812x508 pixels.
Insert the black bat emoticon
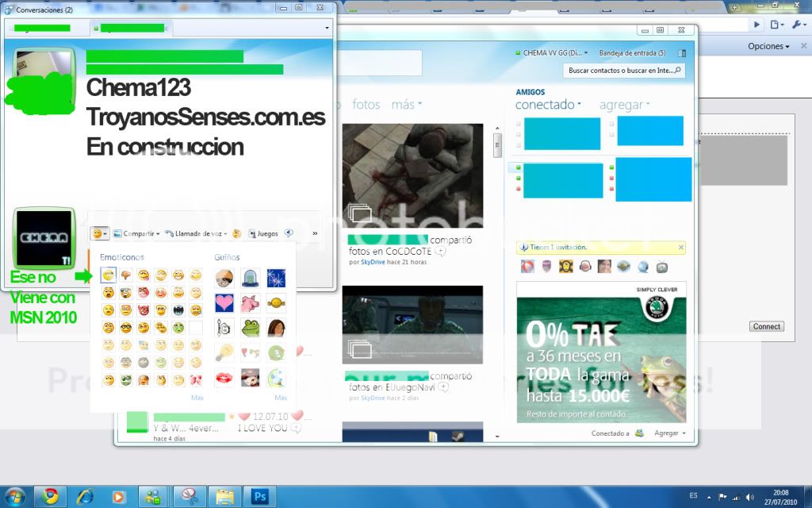click(x=178, y=310)
